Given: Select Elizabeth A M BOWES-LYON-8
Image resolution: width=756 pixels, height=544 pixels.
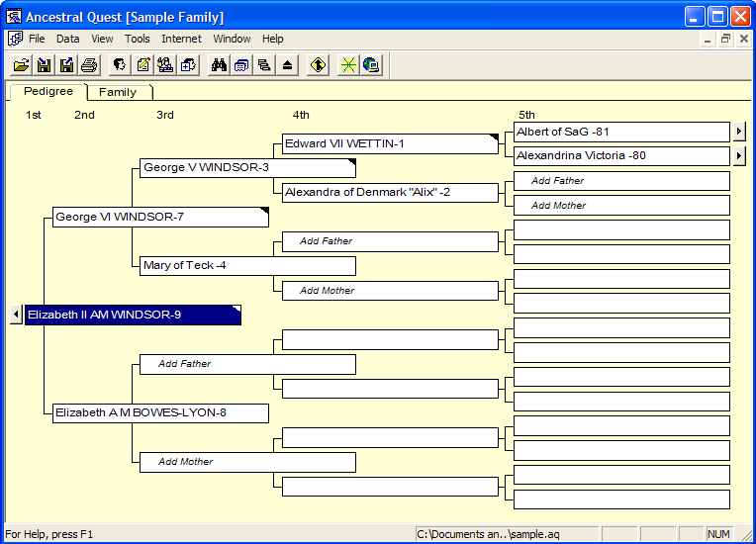Looking at the screenshot, I should pos(160,412).
